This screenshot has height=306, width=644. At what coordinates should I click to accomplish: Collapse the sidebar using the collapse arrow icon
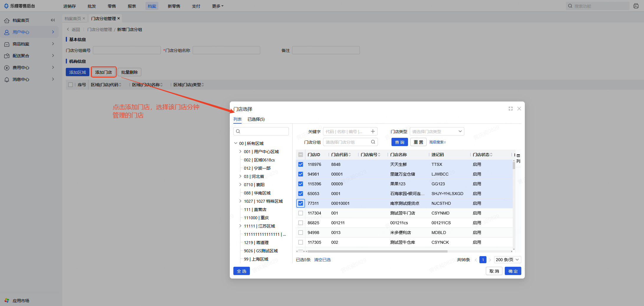[53, 20]
